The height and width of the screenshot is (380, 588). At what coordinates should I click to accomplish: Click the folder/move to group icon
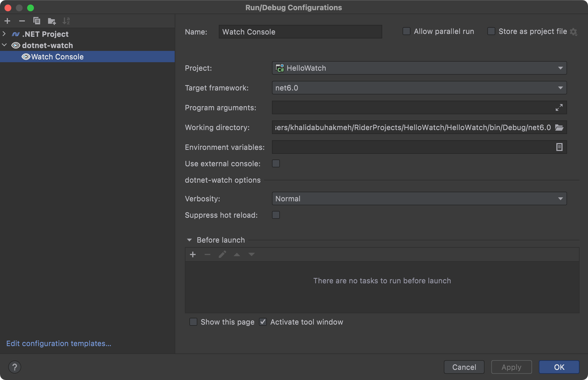tap(51, 21)
